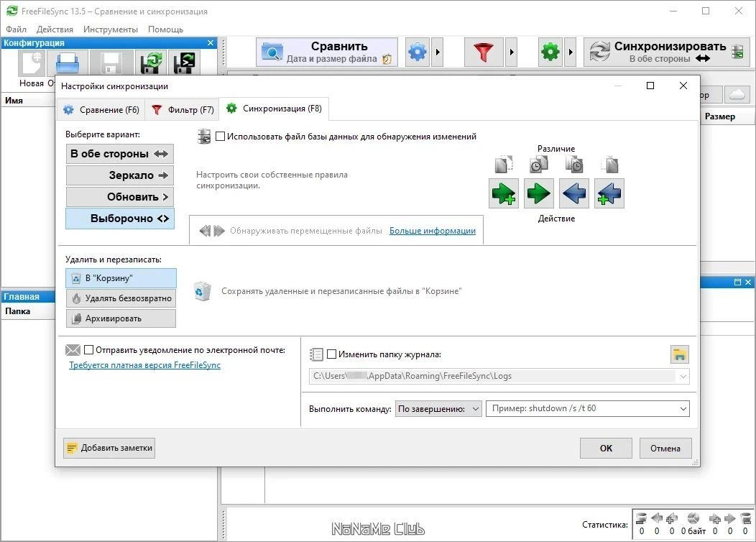Open the Help menu
The width and height of the screenshot is (756, 542).
point(165,29)
